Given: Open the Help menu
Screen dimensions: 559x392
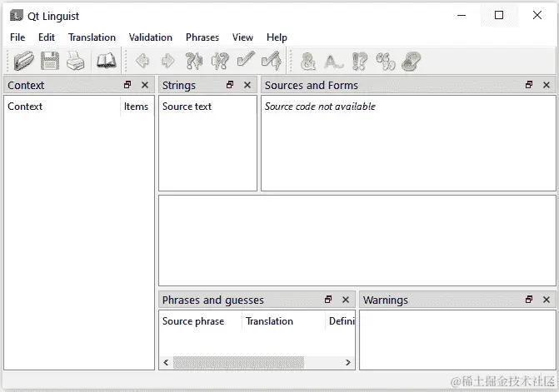Looking at the screenshot, I should (x=277, y=37).
